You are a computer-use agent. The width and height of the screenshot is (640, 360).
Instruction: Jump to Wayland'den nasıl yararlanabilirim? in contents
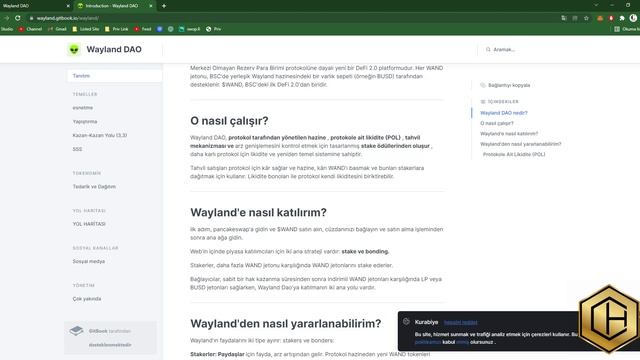(x=521, y=144)
